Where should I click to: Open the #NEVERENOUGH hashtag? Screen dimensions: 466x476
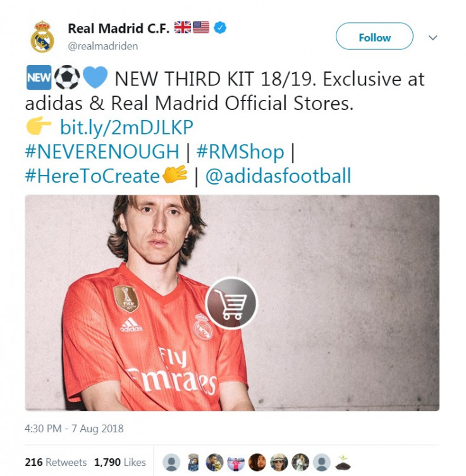(102, 152)
